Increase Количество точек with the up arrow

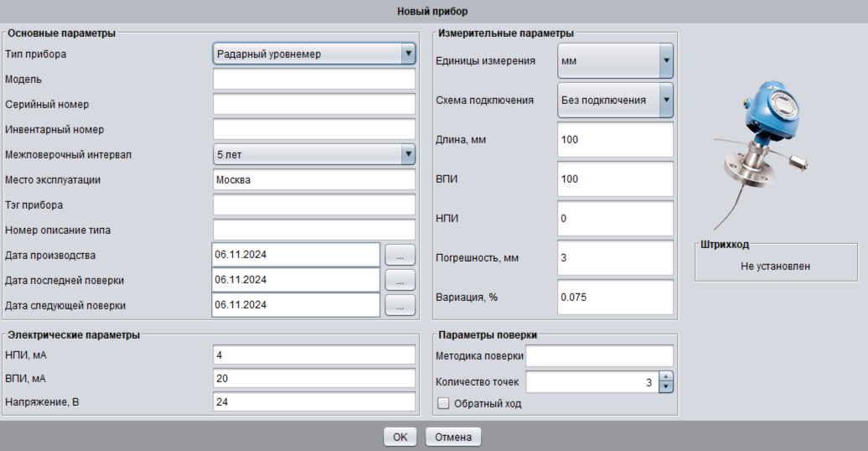click(x=666, y=377)
